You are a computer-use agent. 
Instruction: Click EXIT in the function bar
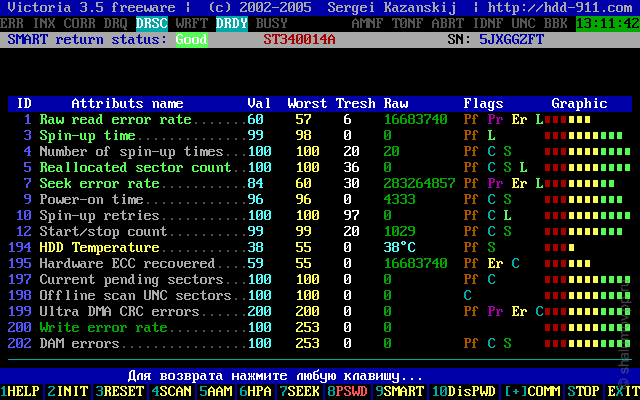[x=623, y=391]
